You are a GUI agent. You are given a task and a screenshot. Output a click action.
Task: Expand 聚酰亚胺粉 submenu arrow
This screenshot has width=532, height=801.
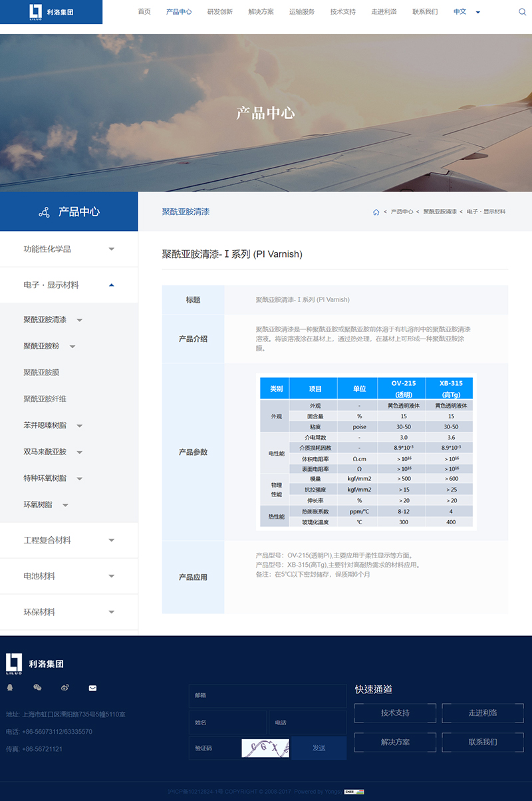point(72,347)
